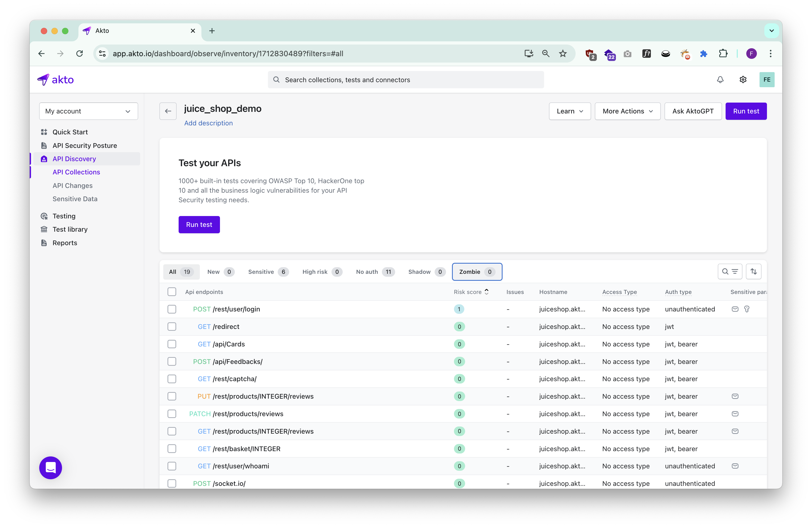Click the email icon in /rest/user/login row

(x=735, y=309)
